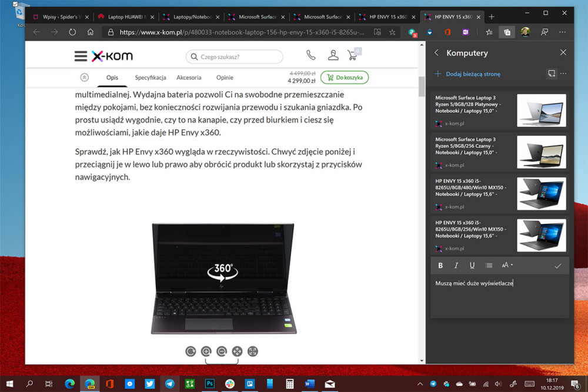Viewport: 588px width, 392px height.
Task: Click the scroll-to-top arrow icon
Action: [84, 77]
